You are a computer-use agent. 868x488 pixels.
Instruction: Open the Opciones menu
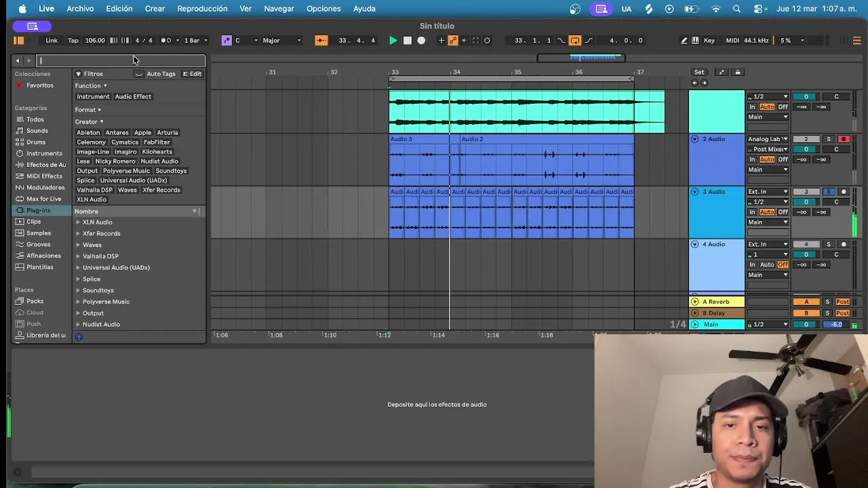(x=323, y=9)
